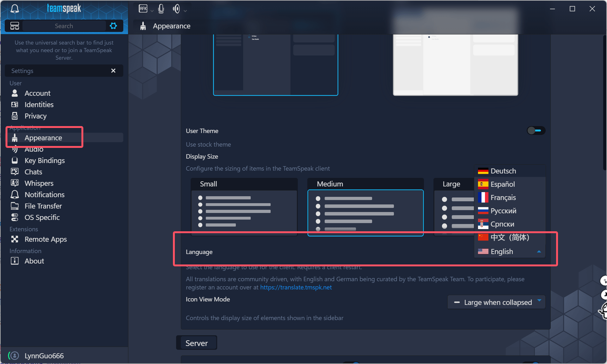Collapse the English language dropdown

click(x=539, y=252)
